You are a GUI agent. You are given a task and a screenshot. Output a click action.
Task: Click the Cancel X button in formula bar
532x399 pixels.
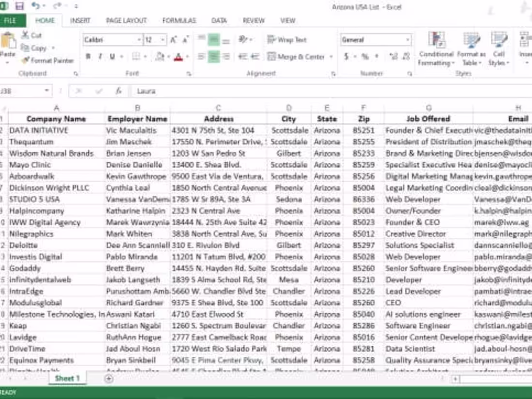coord(79,91)
